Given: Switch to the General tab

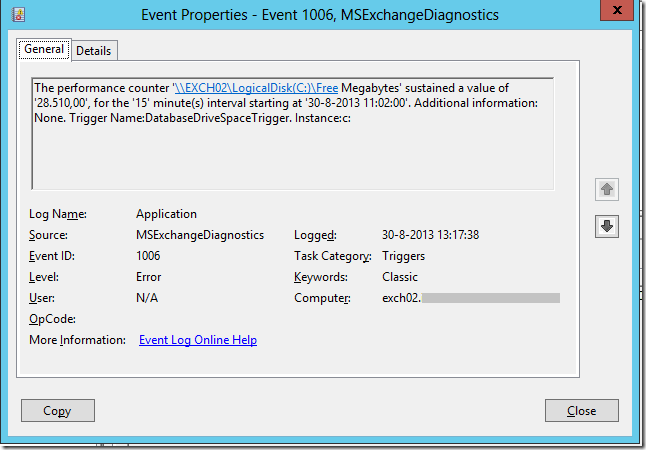Looking at the screenshot, I should (x=44, y=49).
